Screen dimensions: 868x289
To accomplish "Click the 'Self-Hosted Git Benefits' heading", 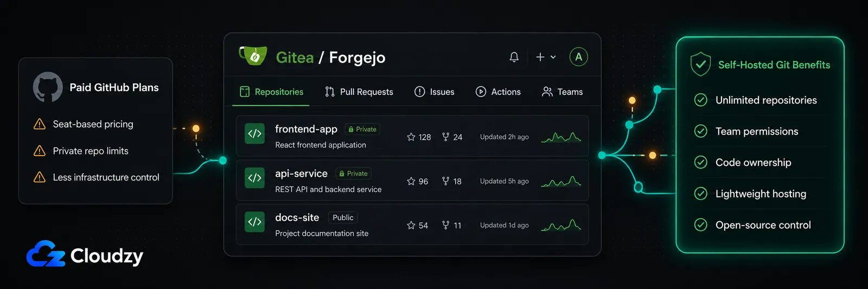I will pyautogui.click(x=774, y=65).
